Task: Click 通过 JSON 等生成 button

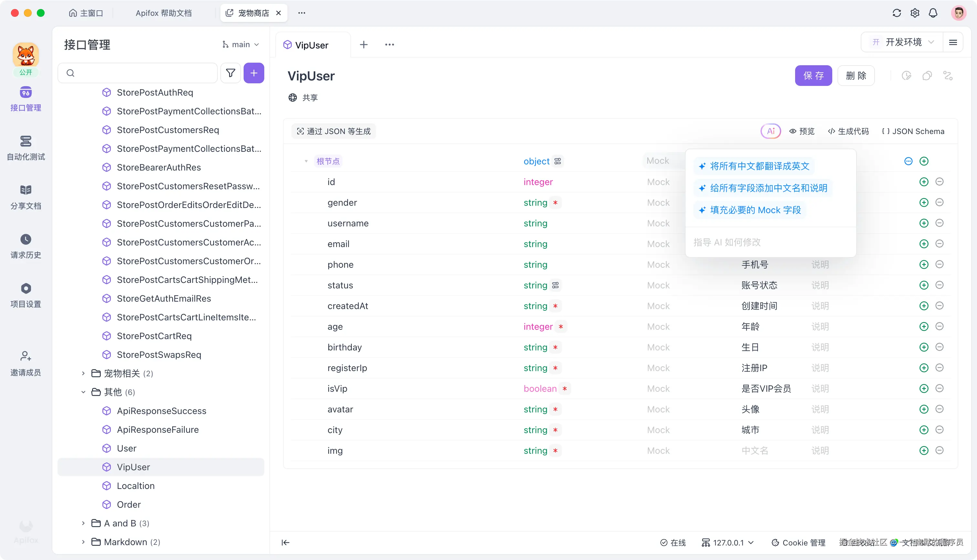Action: point(333,131)
